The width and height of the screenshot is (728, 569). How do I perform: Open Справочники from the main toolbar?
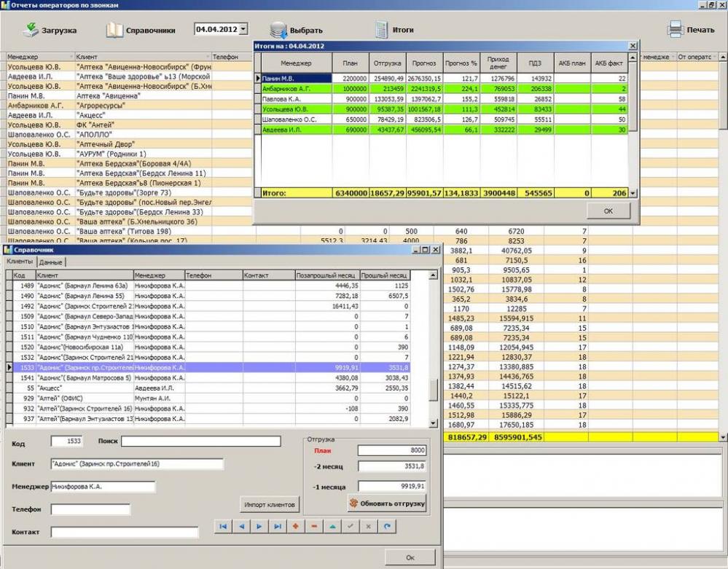tap(141, 30)
